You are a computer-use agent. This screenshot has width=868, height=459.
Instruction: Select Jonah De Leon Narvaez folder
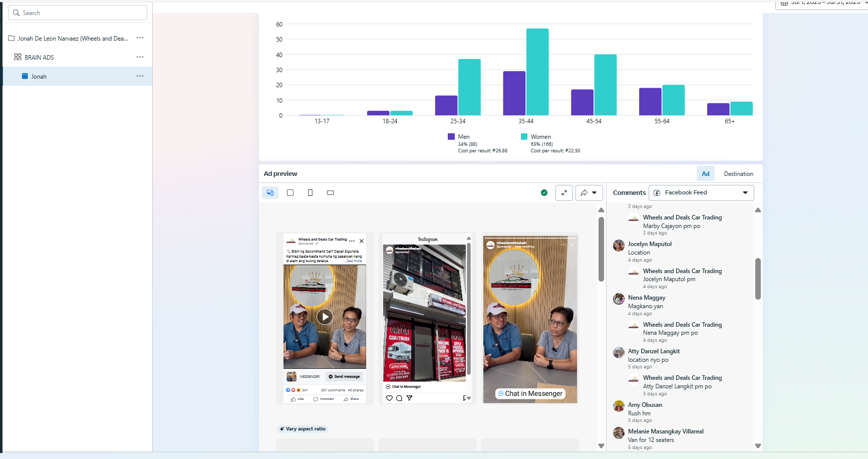tap(73, 39)
